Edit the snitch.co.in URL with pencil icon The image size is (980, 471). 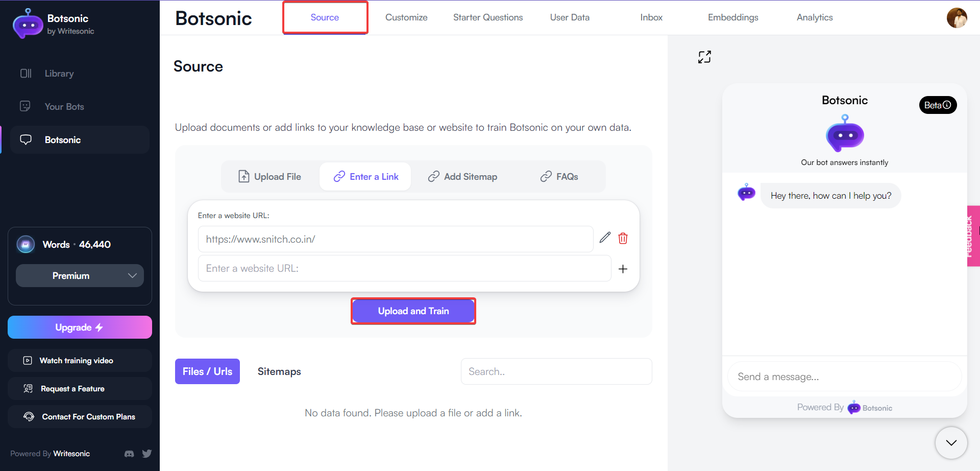(x=605, y=238)
